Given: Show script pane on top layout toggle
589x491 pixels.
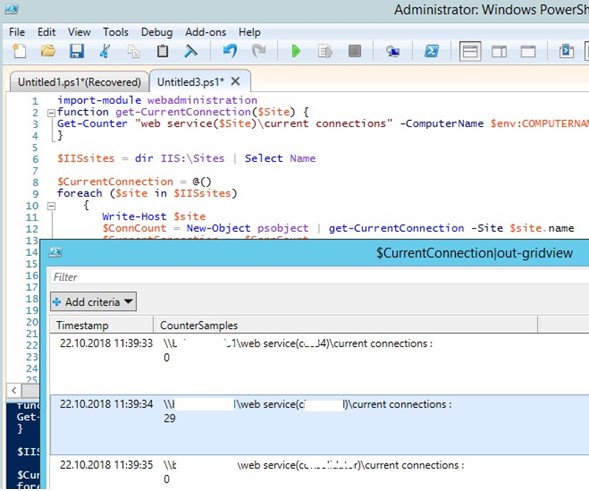Looking at the screenshot, I should 470,51.
